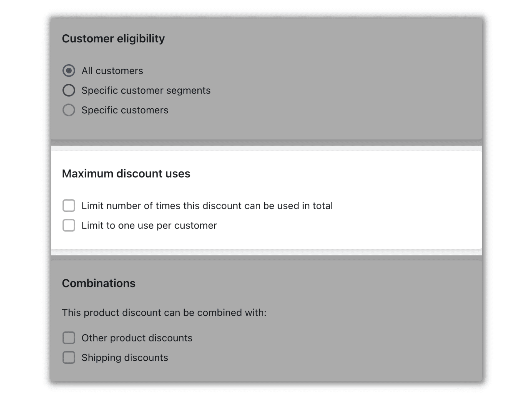Select Specific customers option
532x400 pixels.
click(69, 110)
